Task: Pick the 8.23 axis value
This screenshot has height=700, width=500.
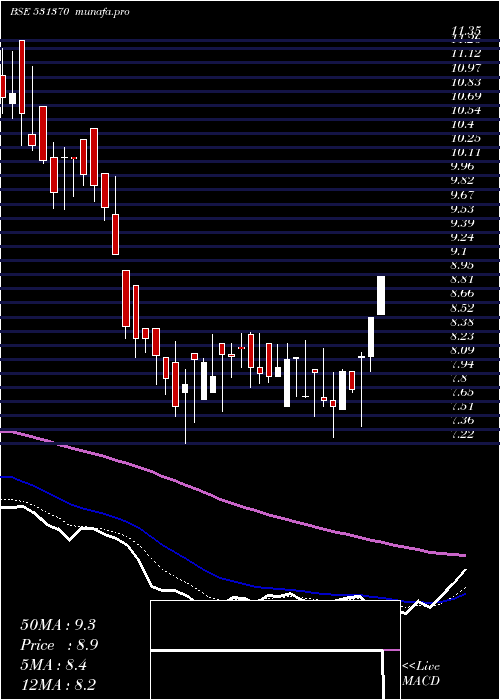Action: pos(462,335)
